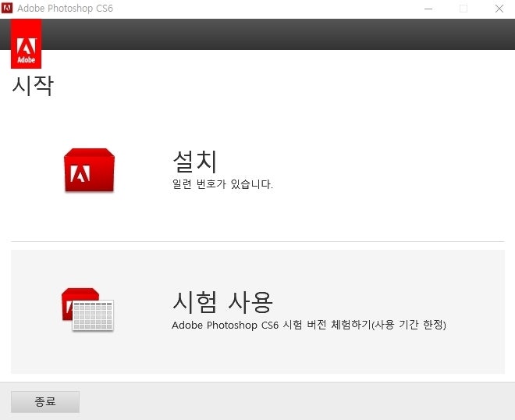The height and width of the screenshot is (420, 515).
Task: Click the small Adobe icon in title bar
Action: 7,8
